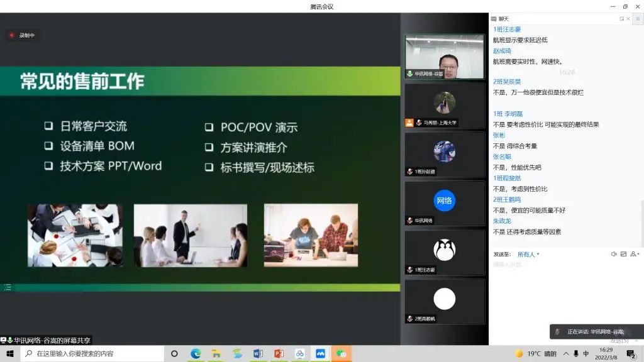
Task: Pop out the chat panel window
Action: [x=622, y=19]
